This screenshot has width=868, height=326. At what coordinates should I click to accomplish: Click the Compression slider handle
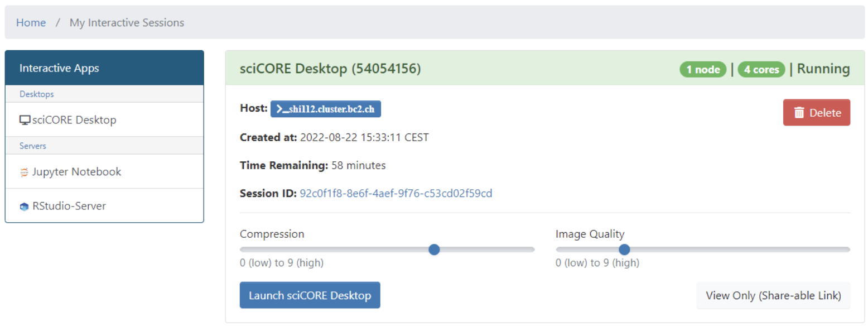click(434, 250)
